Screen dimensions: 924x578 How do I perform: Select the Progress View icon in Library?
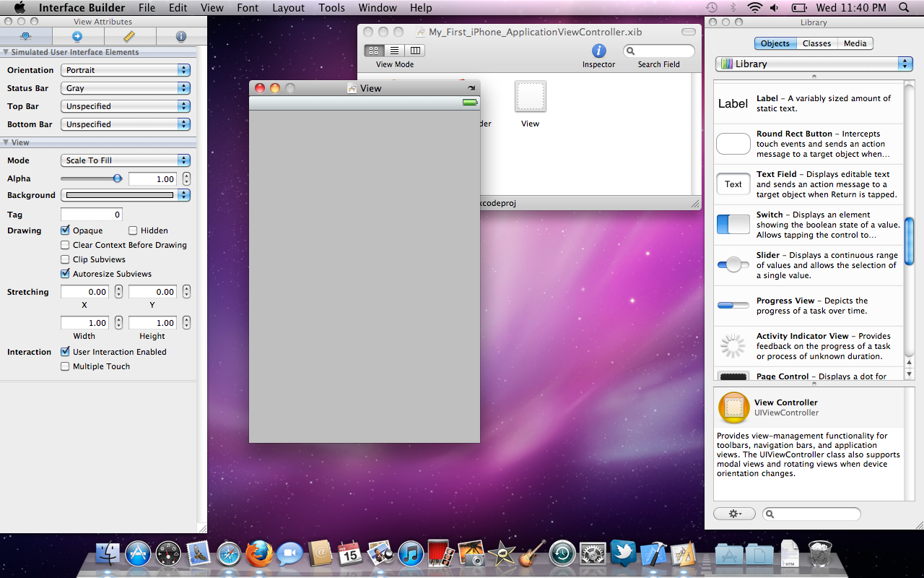(733, 306)
